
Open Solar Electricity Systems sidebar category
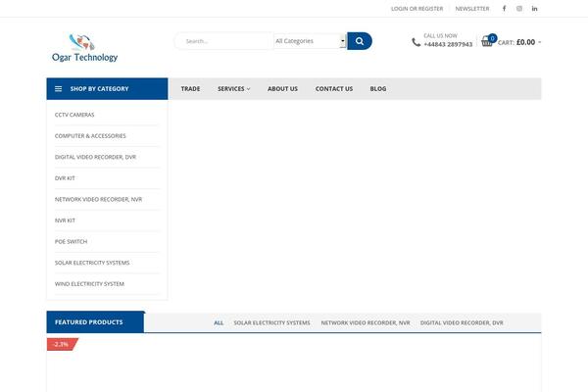point(92,263)
